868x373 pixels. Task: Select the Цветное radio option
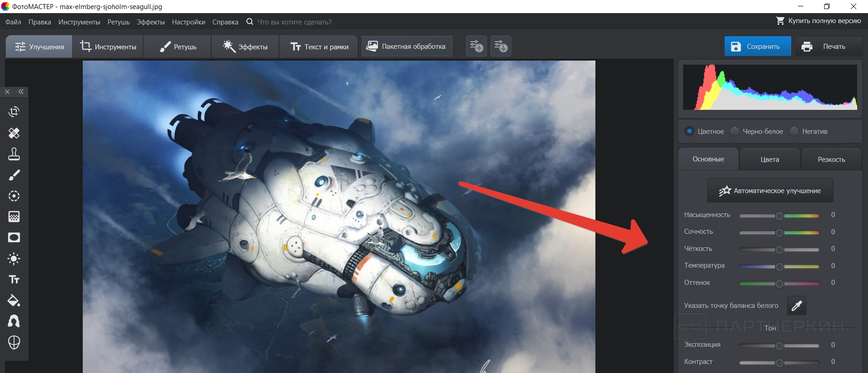coord(689,132)
